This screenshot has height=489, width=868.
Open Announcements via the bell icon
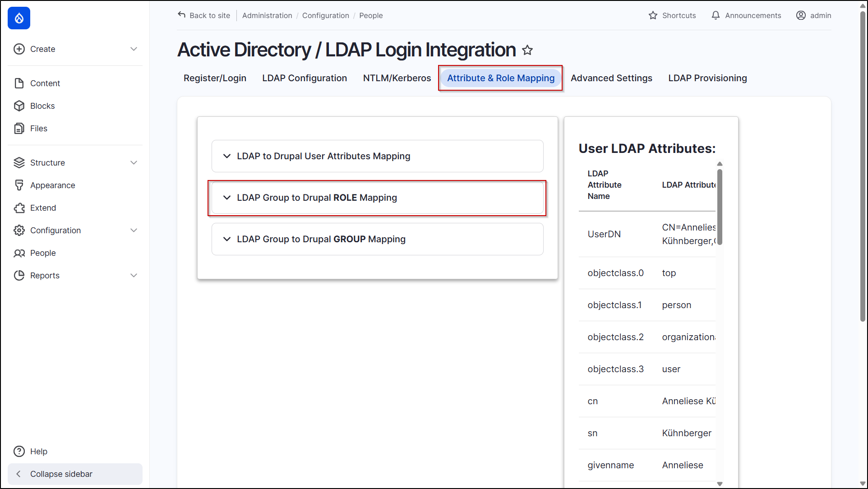[x=715, y=15]
